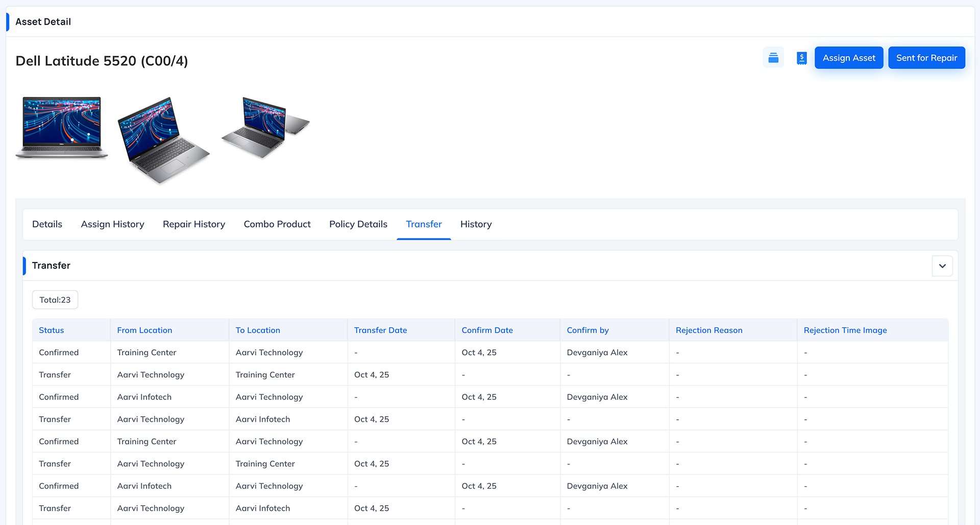Click the Rejection Reason column header
Viewport: 980px width, 525px height.
(x=708, y=330)
